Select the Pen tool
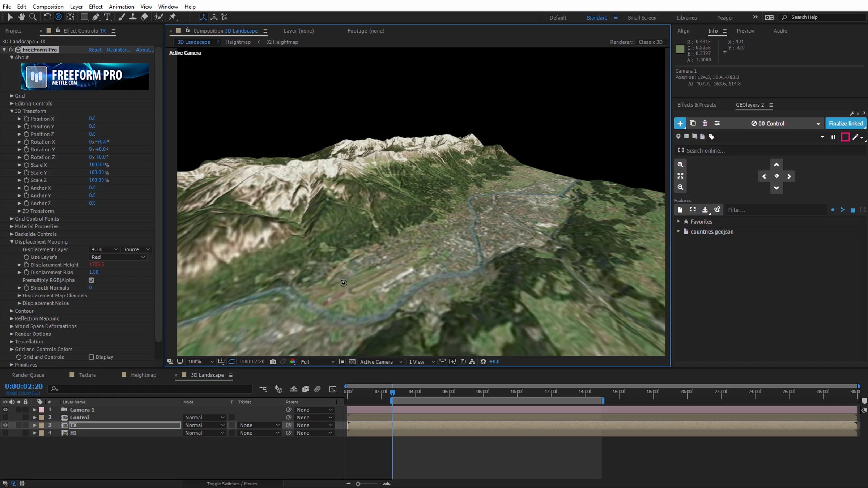 pyautogui.click(x=95, y=17)
